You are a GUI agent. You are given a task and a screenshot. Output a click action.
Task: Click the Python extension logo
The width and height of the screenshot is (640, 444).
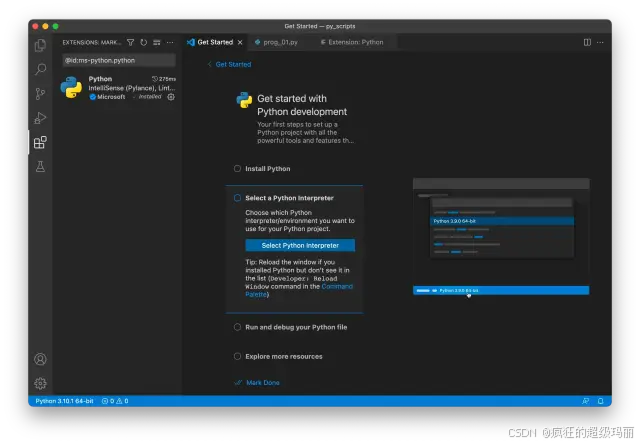[x=71, y=87]
